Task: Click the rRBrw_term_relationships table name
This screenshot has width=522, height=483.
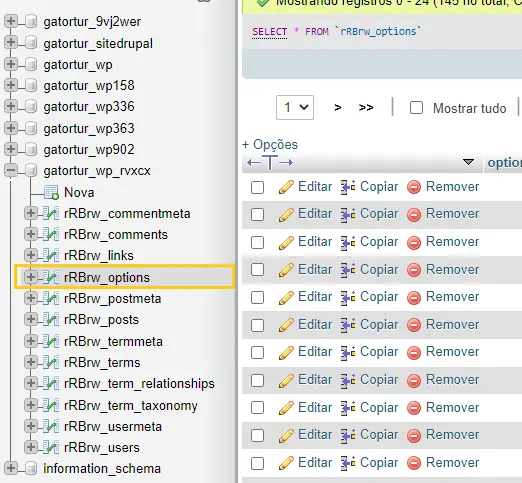Action: [139, 384]
